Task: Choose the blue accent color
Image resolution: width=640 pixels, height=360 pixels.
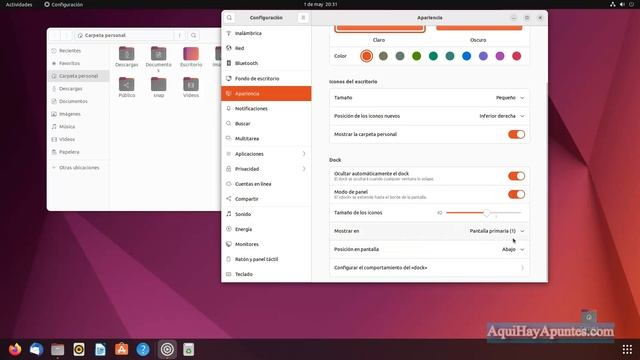Action: [467, 56]
